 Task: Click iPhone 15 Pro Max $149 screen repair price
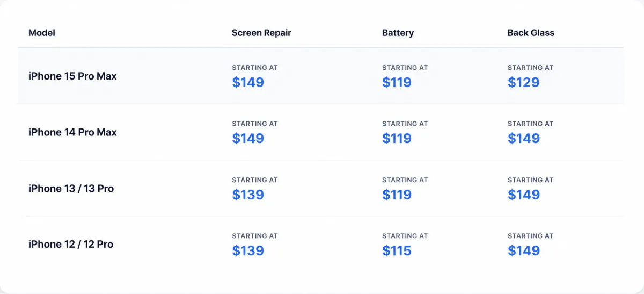pos(248,82)
